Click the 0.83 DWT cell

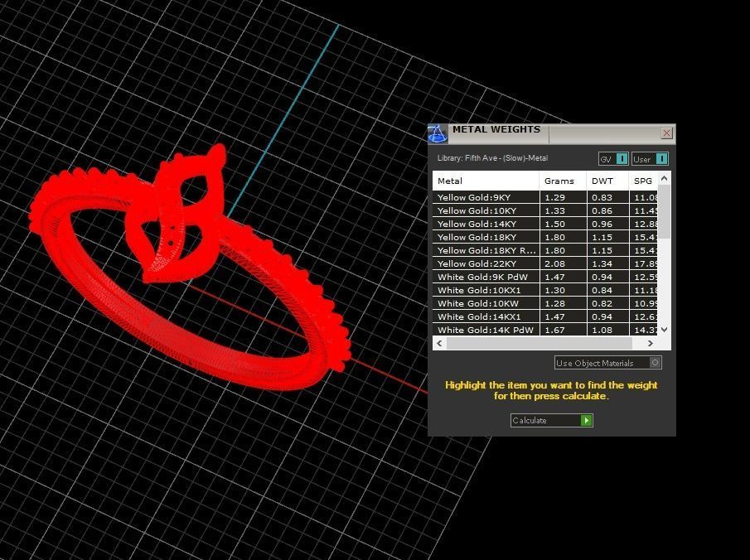pos(607,197)
